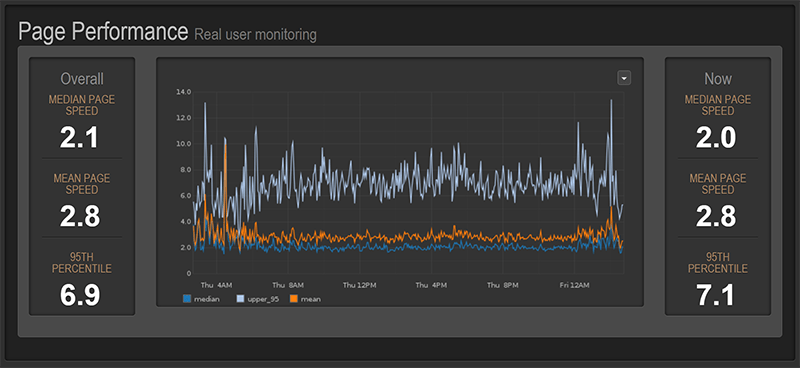Click the Thu 4AM axis label

tap(216, 285)
